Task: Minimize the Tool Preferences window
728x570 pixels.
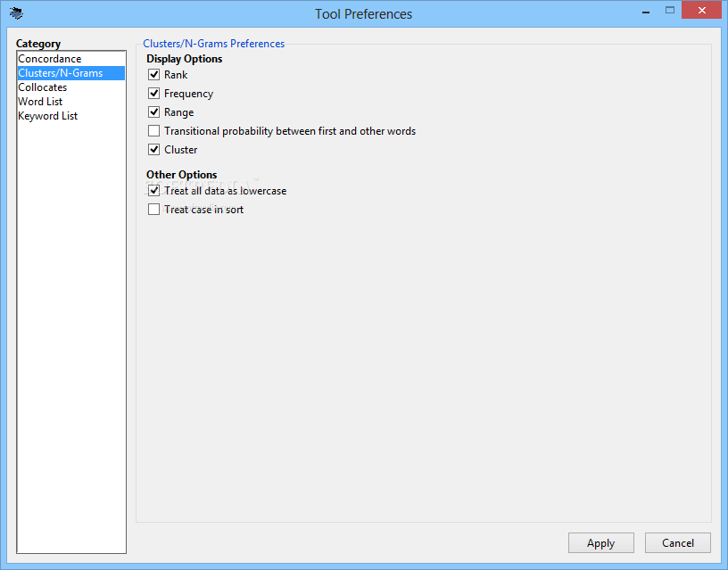Action: pyautogui.click(x=642, y=11)
